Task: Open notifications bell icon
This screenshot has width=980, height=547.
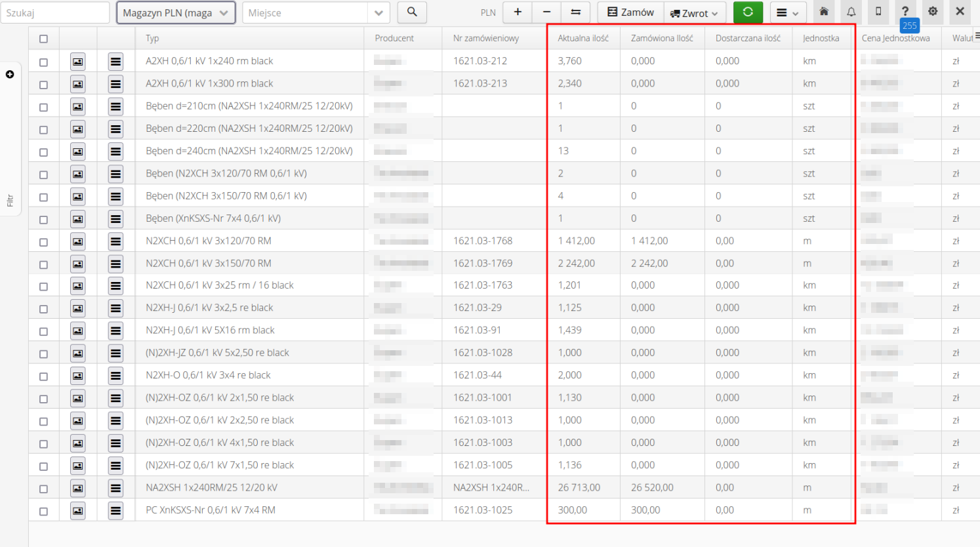Action: 851,12
